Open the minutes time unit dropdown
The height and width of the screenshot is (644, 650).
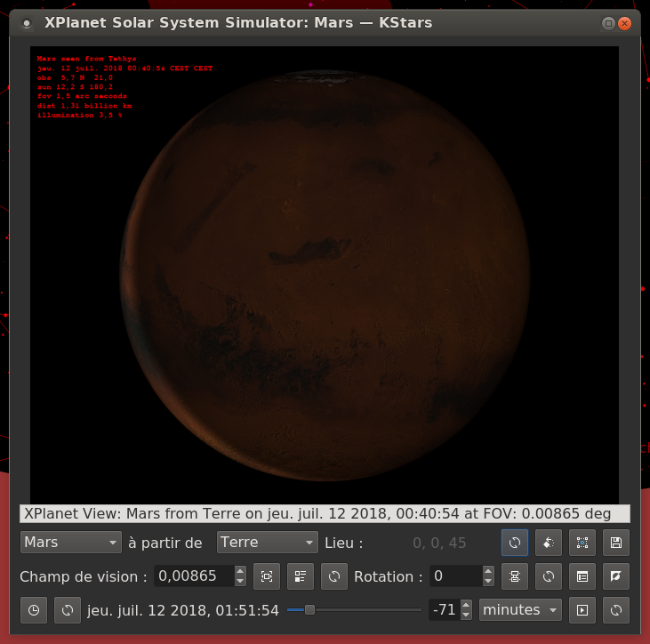pos(520,610)
